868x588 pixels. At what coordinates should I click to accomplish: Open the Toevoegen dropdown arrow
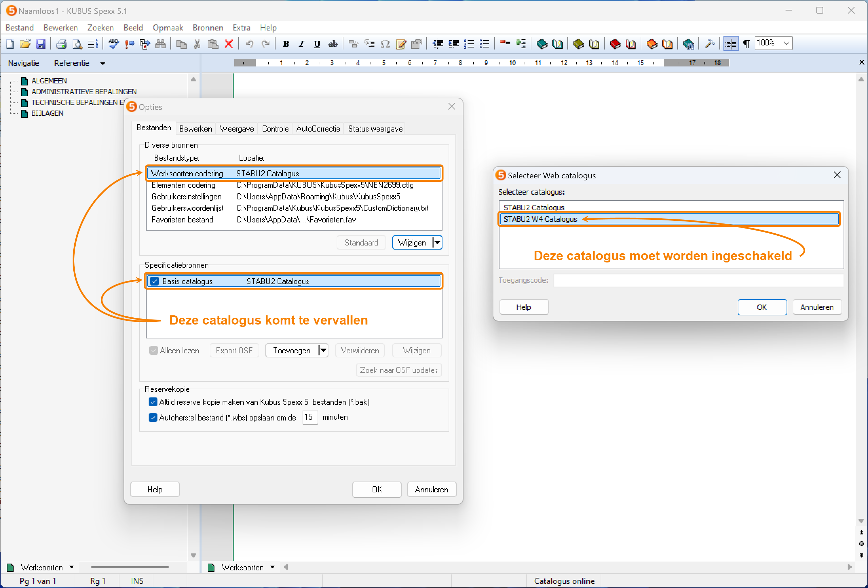point(323,350)
